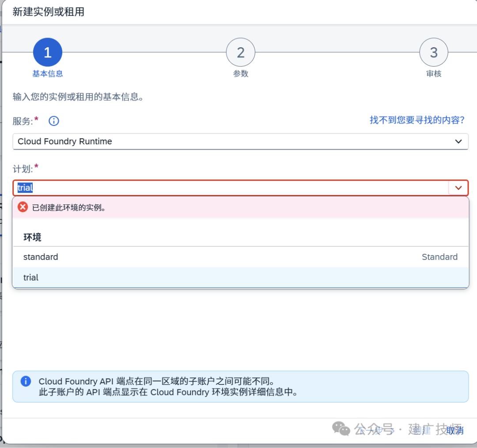Click the service info icon
Image resolution: width=477 pixels, height=448 pixels.
point(54,121)
